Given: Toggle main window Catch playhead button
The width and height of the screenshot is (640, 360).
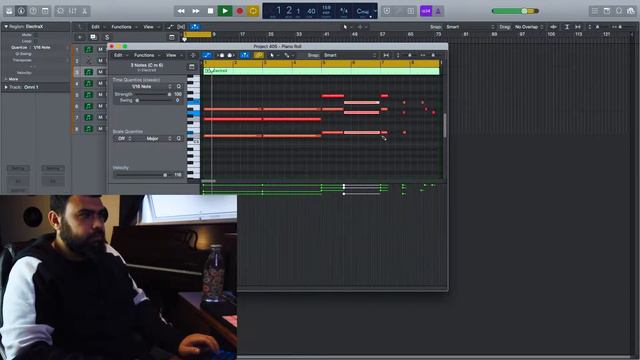Looking at the screenshot, I should coord(195,27).
